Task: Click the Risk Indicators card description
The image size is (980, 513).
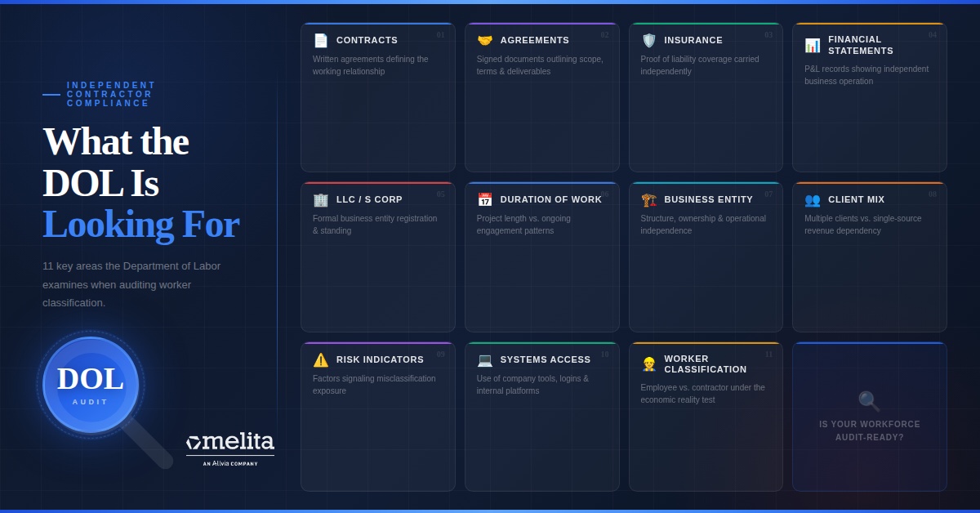Action: [x=374, y=384]
